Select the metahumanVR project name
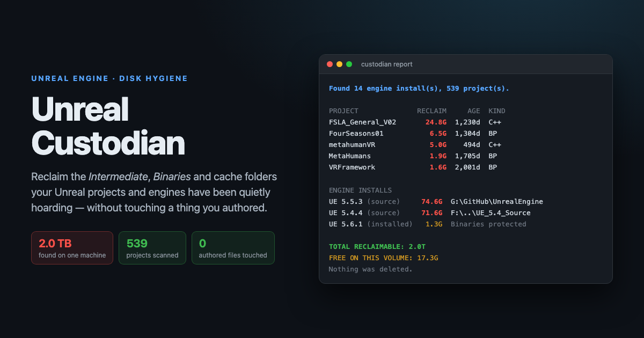Viewport: 644px width, 338px height. click(x=352, y=145)
